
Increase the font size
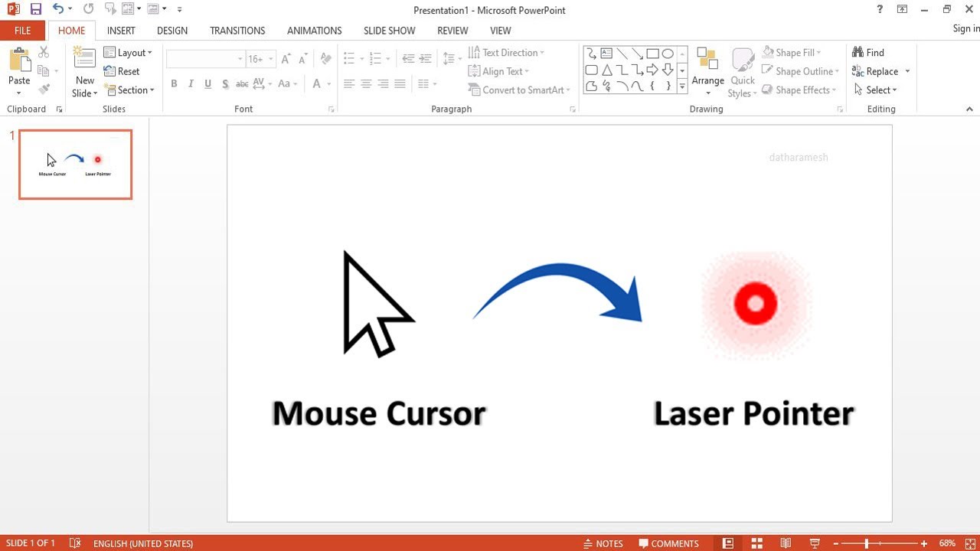[286, 59]
